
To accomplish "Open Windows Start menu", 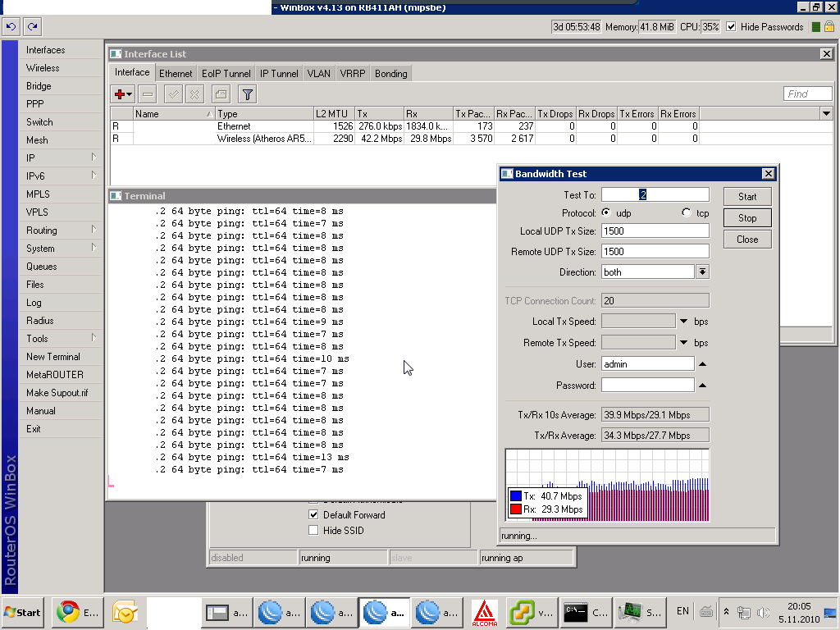I will 22,612.
